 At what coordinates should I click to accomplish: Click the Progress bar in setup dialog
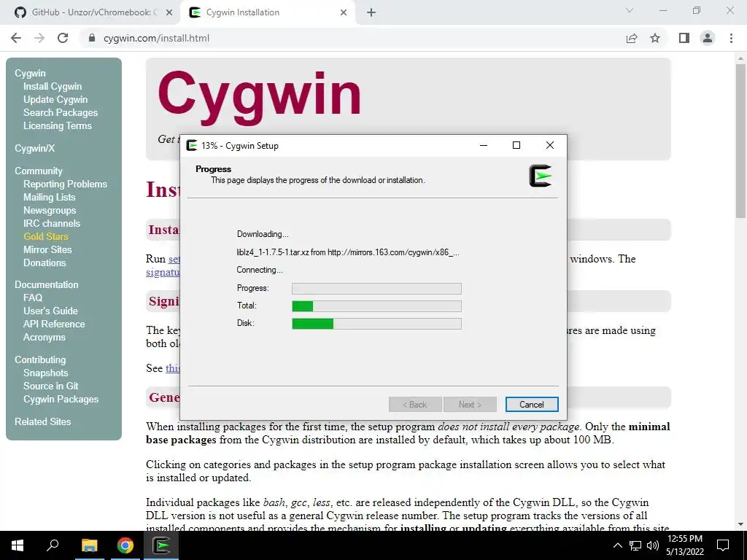pos(376,288)
